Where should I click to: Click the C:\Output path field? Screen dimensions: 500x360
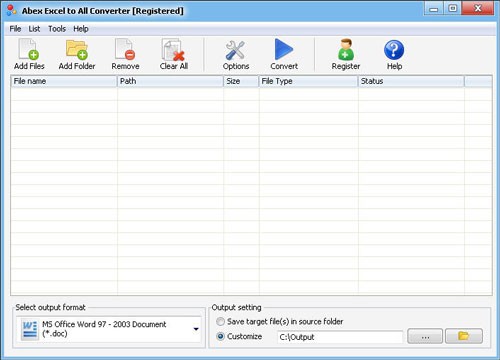point(340,337)
